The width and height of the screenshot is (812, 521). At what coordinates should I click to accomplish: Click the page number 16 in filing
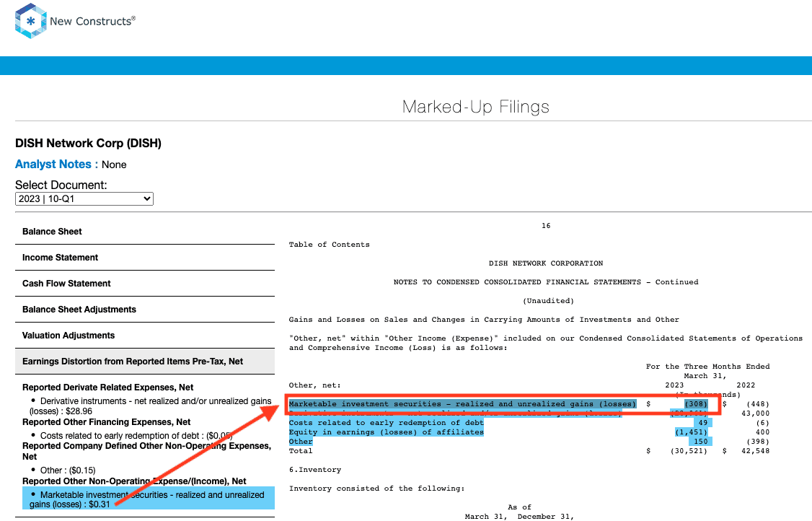coord(546,226)
